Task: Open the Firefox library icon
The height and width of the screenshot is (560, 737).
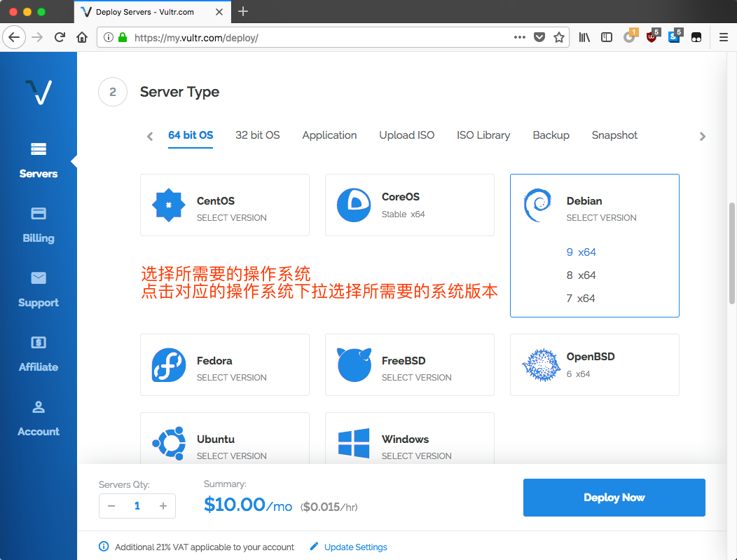Action: click(584, 37)
